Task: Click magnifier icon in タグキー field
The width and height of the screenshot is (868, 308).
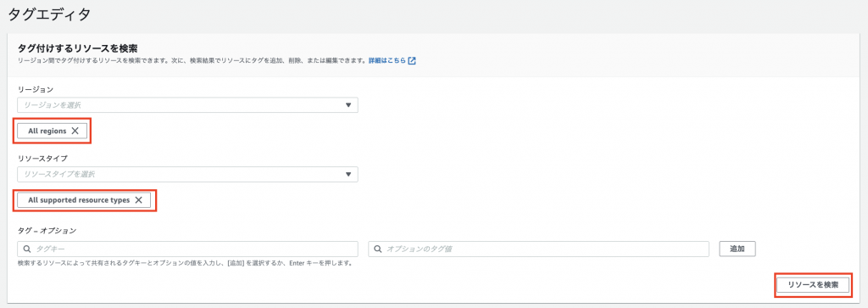Action: pos(26,249)
